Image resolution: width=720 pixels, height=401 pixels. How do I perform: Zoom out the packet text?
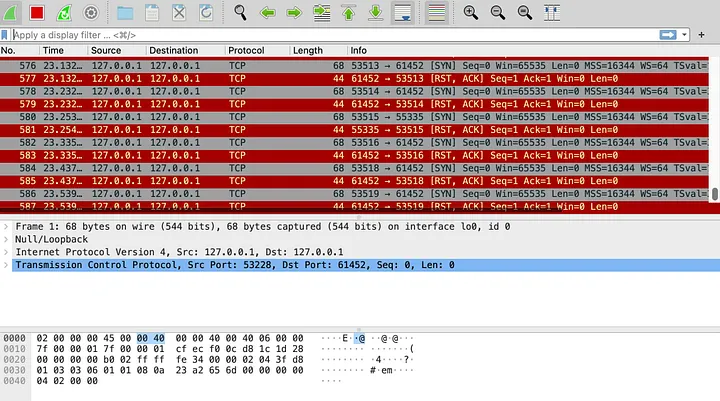tap(498, 12)
